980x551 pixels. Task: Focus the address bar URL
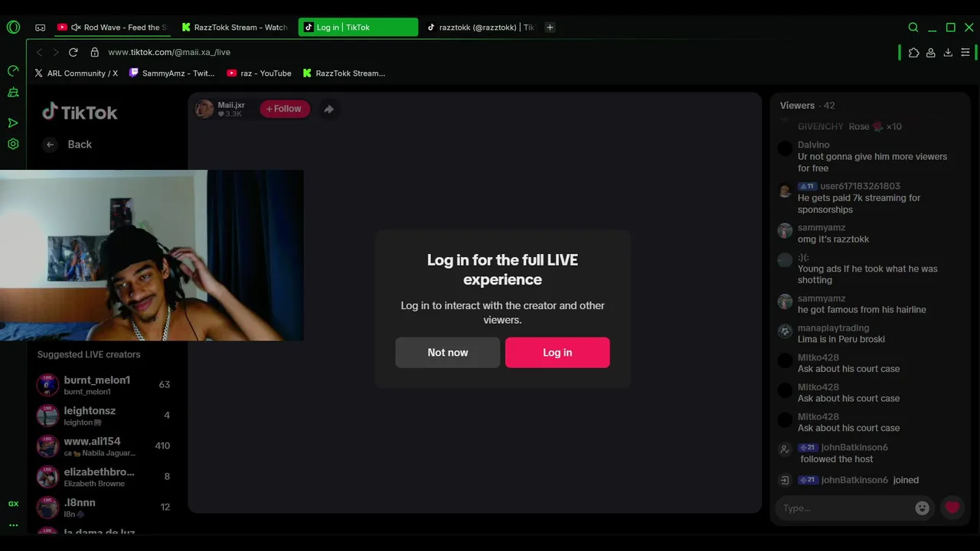click(x=169, y=52)
